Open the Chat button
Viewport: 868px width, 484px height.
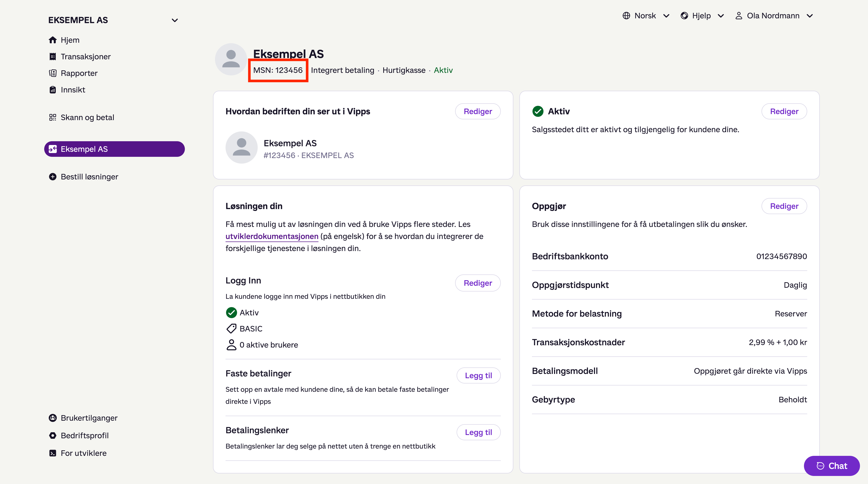coord(832,466)
